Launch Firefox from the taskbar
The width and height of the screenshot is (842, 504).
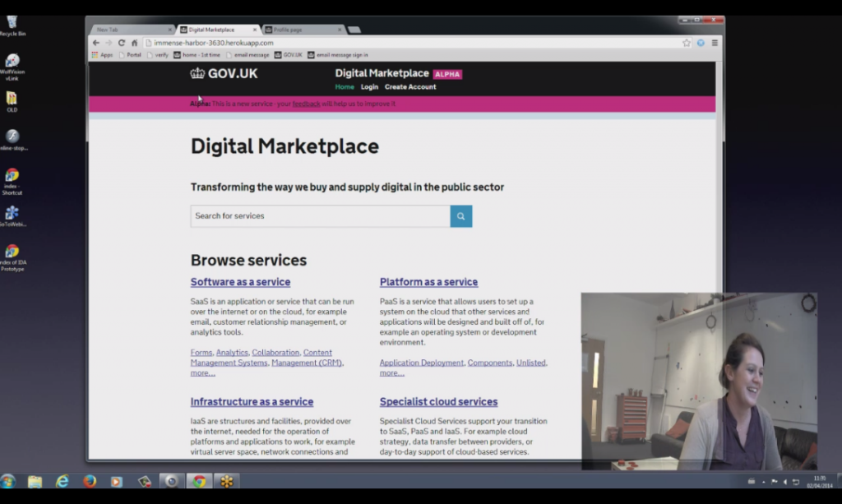90,482
